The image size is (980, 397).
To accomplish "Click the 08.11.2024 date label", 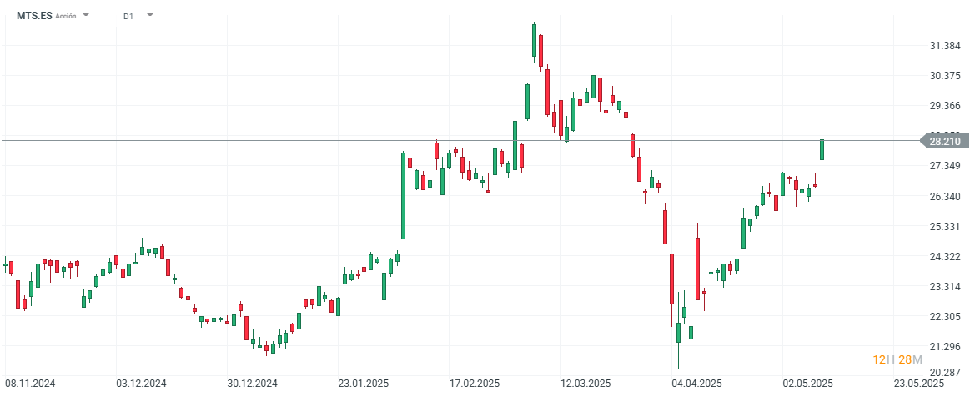I will pos(31,384).
